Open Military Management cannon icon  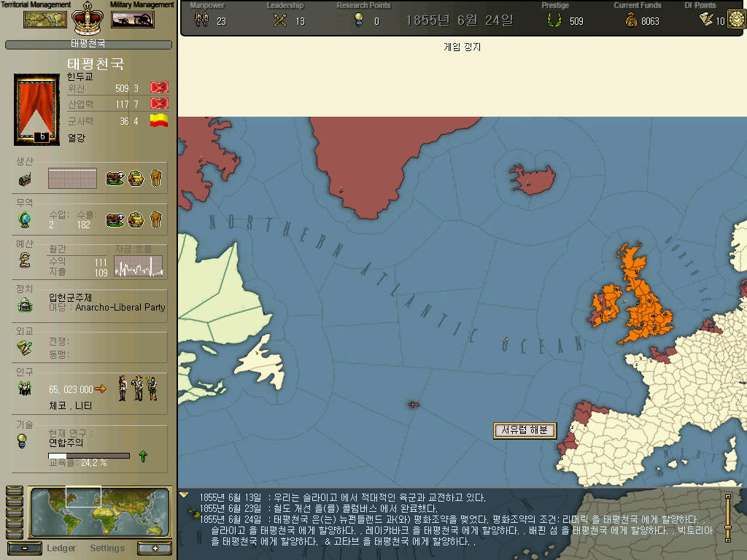tap(133, 20)
